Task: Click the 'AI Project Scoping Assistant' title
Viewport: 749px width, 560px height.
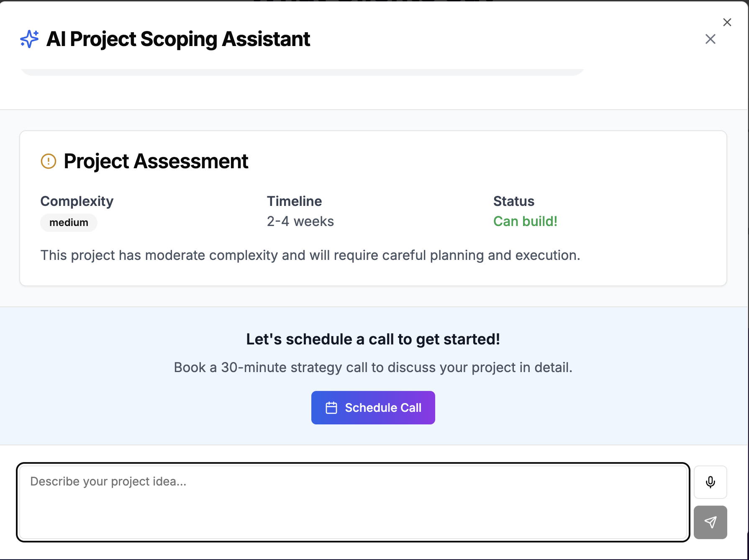Action: [x=178, y=39]
